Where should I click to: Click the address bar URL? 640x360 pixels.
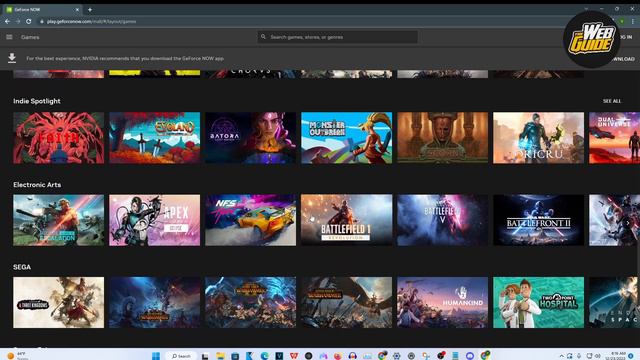(91, 22)
